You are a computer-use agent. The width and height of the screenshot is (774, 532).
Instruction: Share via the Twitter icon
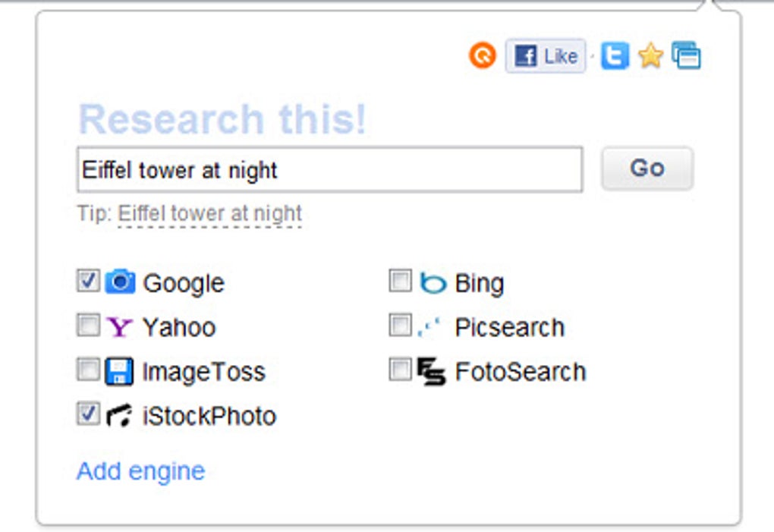[x=614, y=55]
